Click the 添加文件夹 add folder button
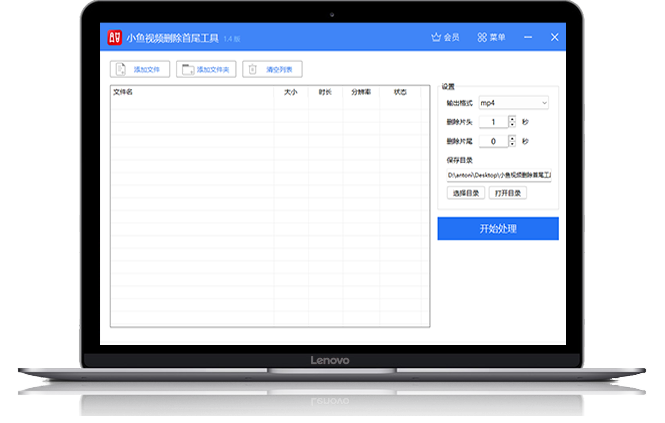The height and width of the screenshot is (423, 665). (x=206, y=69)
